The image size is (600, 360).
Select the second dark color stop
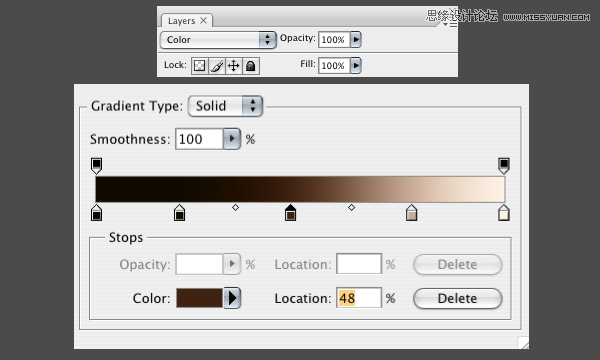coord(179,213)
